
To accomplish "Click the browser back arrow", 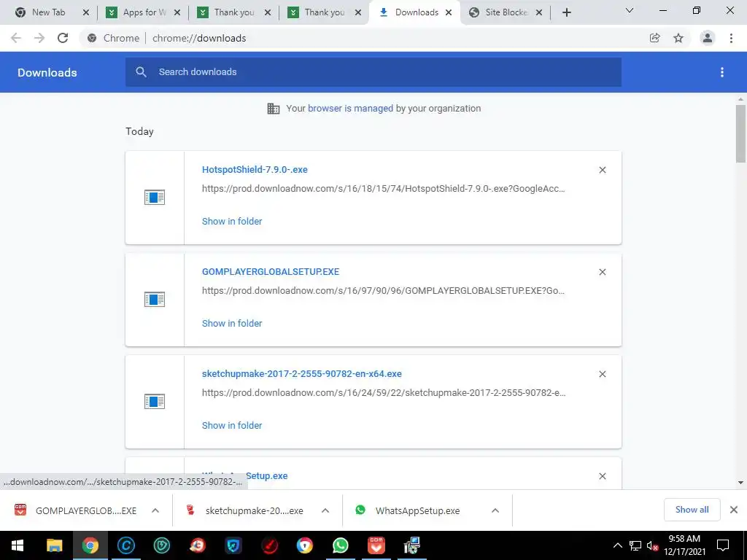I will click(x=16, y=38).
